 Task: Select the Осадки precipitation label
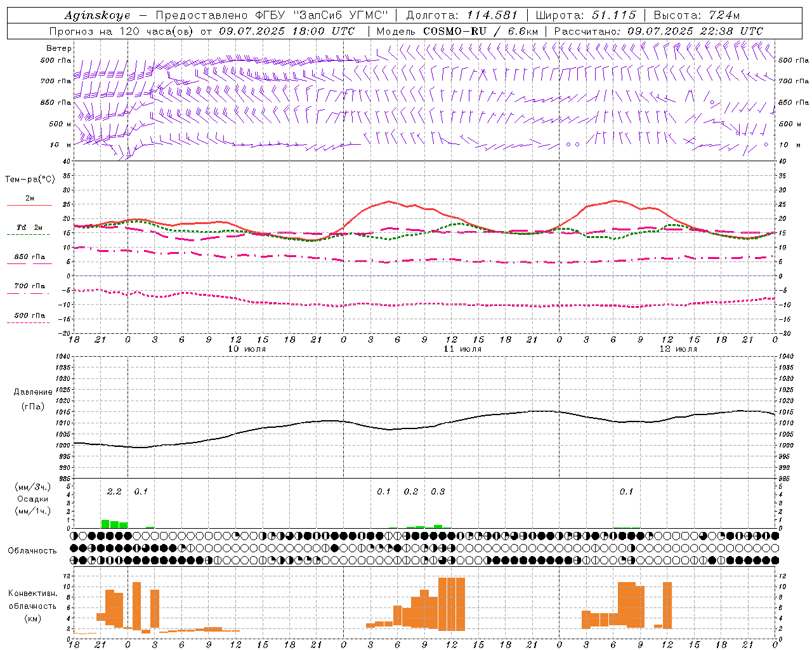(32, 499)
